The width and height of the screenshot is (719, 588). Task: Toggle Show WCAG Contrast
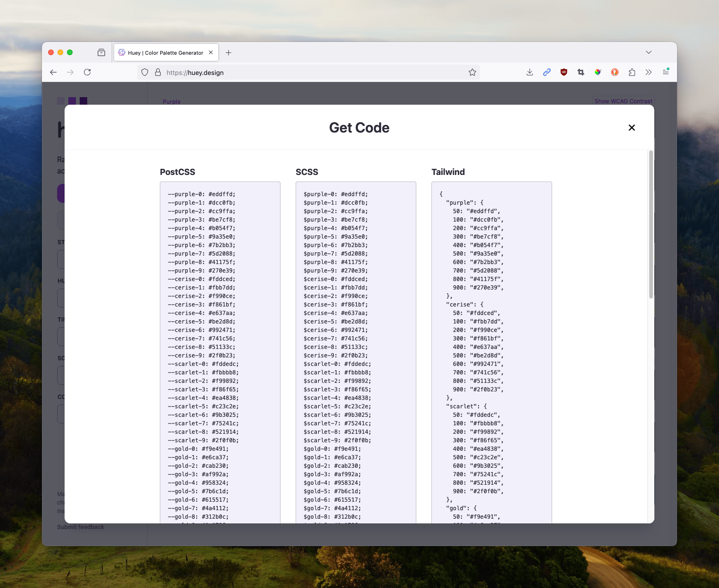point(623,101)
